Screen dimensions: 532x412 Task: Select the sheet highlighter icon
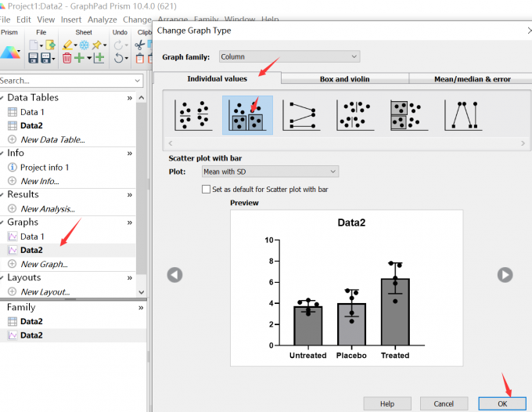coord(67,45)
